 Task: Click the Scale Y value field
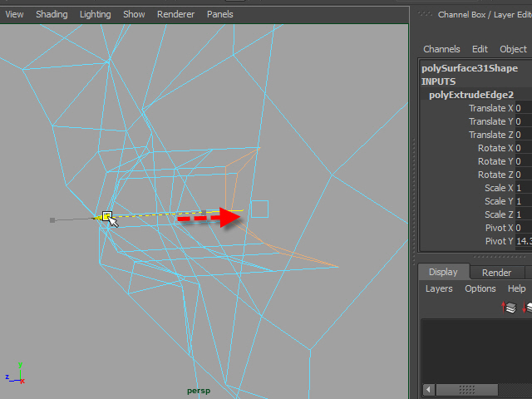click(x=524, y=201)
